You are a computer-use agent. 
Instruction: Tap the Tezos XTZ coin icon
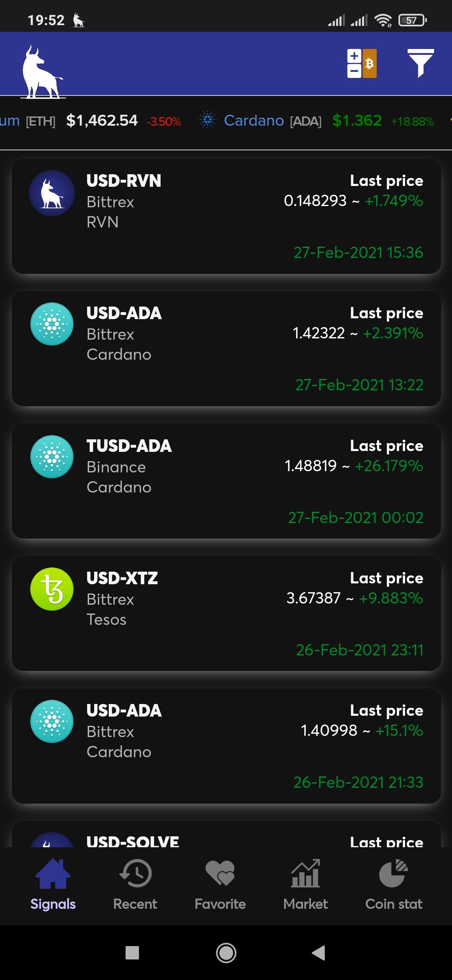[x=52, y=589]
